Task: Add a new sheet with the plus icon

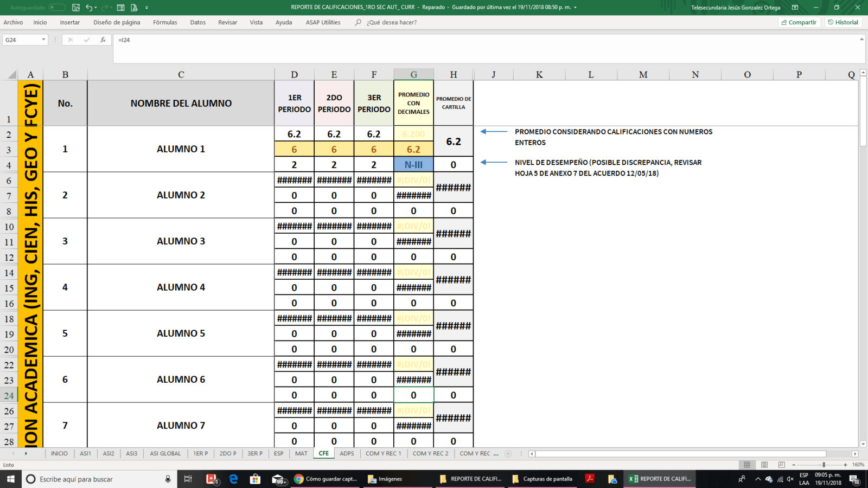Action: [508, 453]
